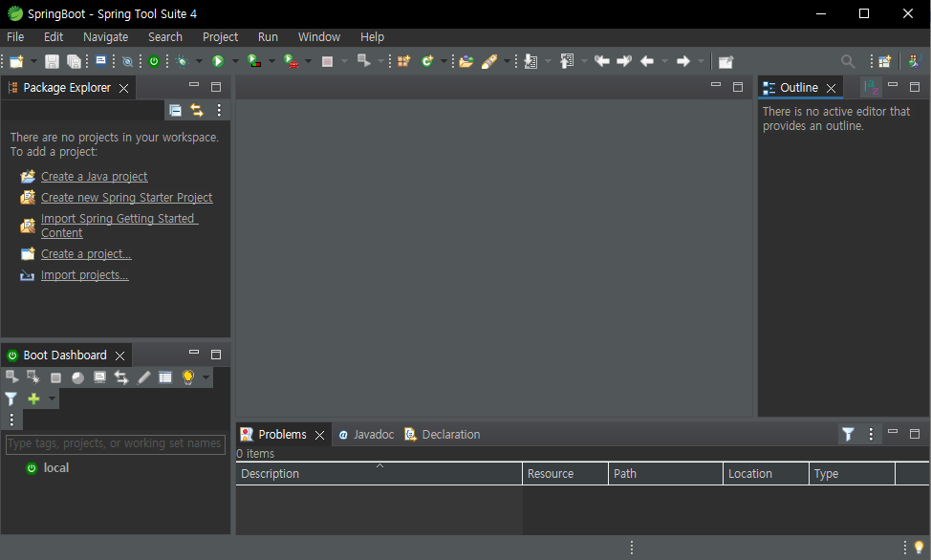Open dropdown arrow next to Run button
931x560 pixels.
(x=235, y=61)
